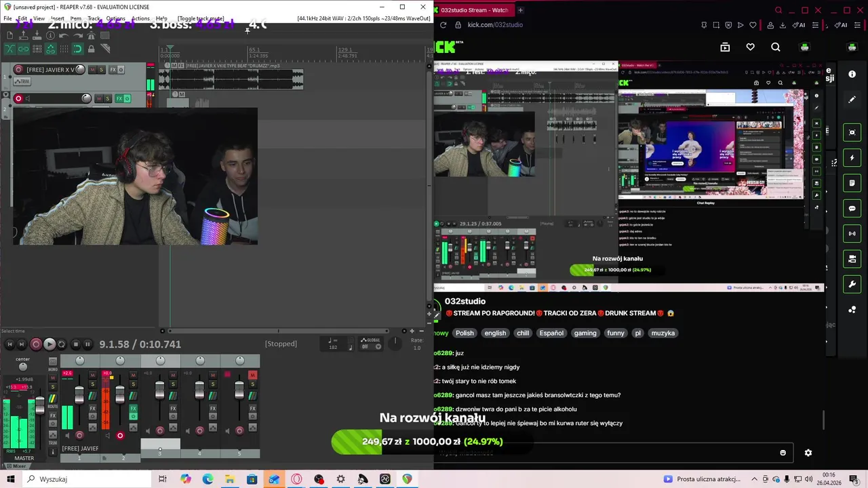868x488 pixels.
Task: Toggle the metronome icon
Action: click(x=91, y=35)
